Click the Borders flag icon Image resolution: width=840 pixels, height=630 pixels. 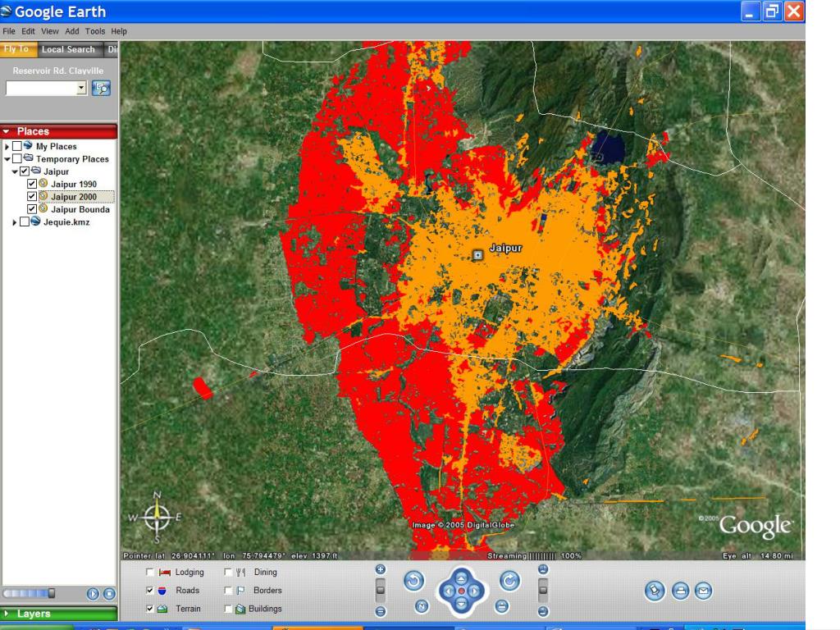pos(240,591)
